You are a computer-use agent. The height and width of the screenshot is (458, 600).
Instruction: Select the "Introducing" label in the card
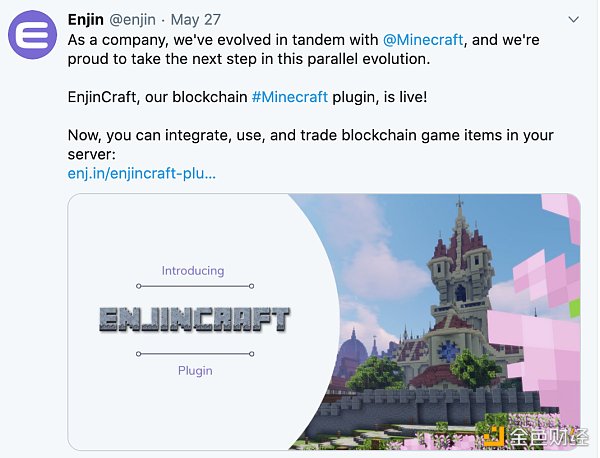point(193,270)
